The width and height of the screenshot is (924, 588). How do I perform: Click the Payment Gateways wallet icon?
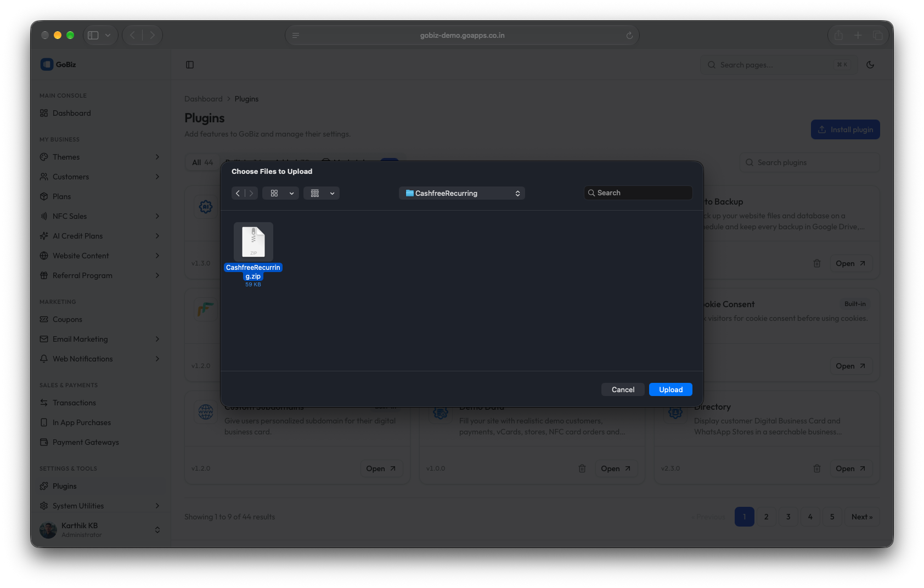click(44, 442)
